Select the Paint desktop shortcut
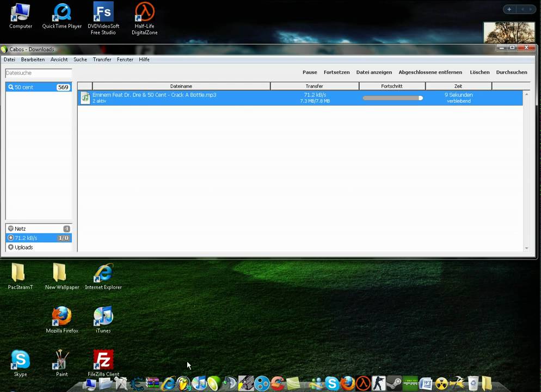The image size is (541, 392). coord(62,363)
